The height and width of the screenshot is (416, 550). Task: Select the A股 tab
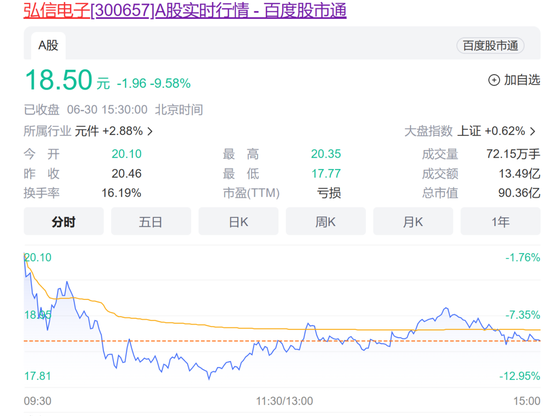click(x=48, y=45)
